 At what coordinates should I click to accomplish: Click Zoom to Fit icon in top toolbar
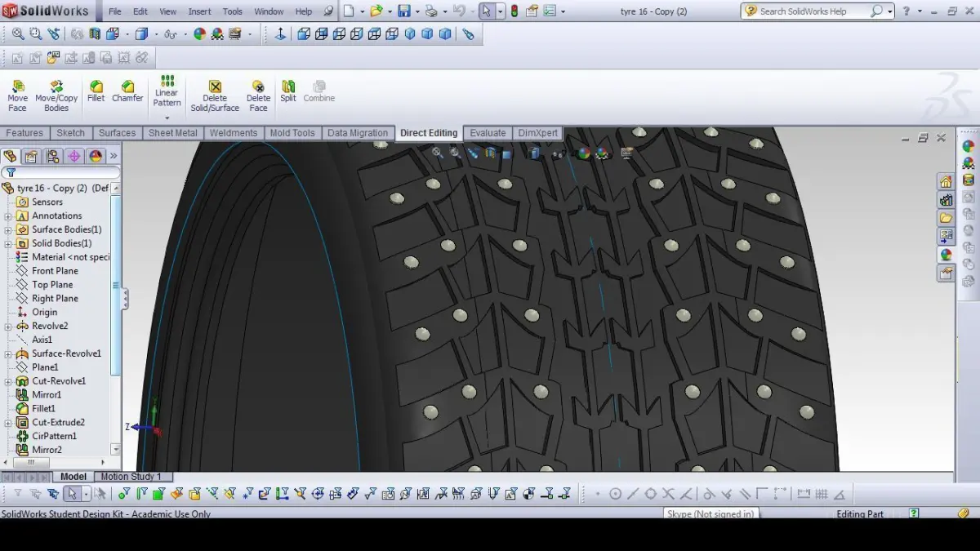pyautogui.click(x=18, y=34)
